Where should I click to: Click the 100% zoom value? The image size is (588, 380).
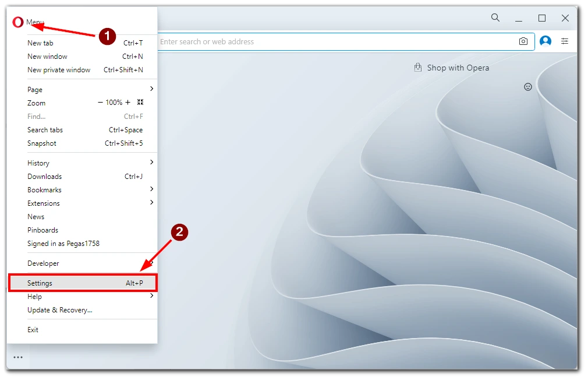click(x=114, y=103)
